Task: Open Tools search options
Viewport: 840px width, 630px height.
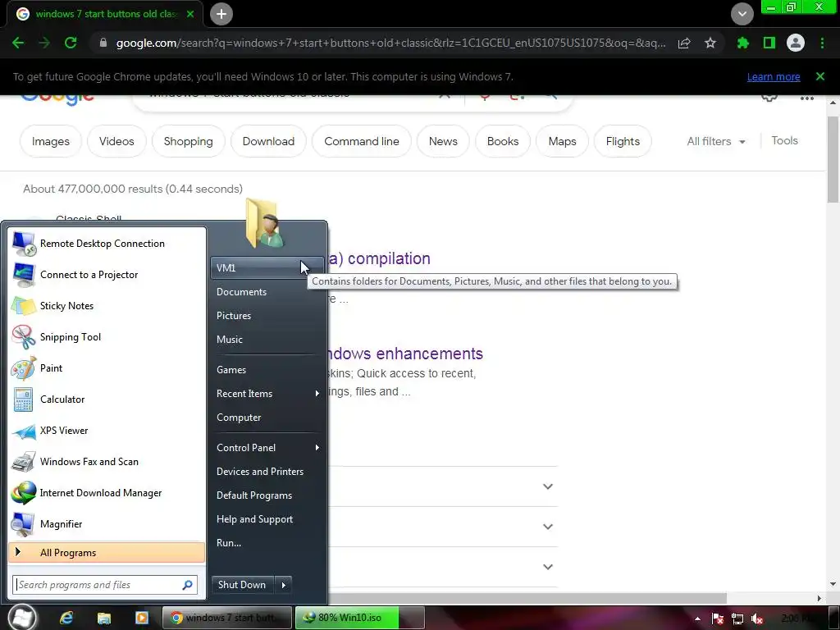Action: [x=785, y=140]
